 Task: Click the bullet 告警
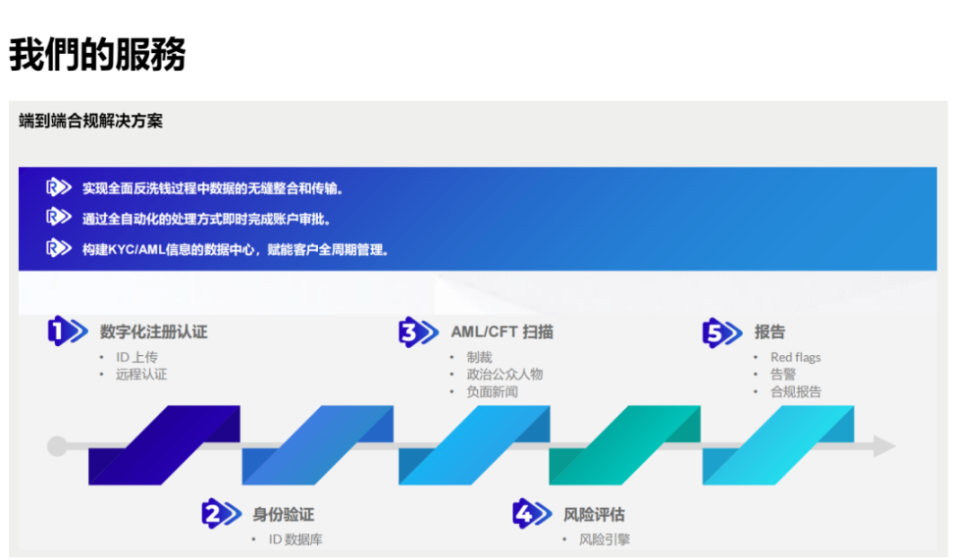(783, 374)
